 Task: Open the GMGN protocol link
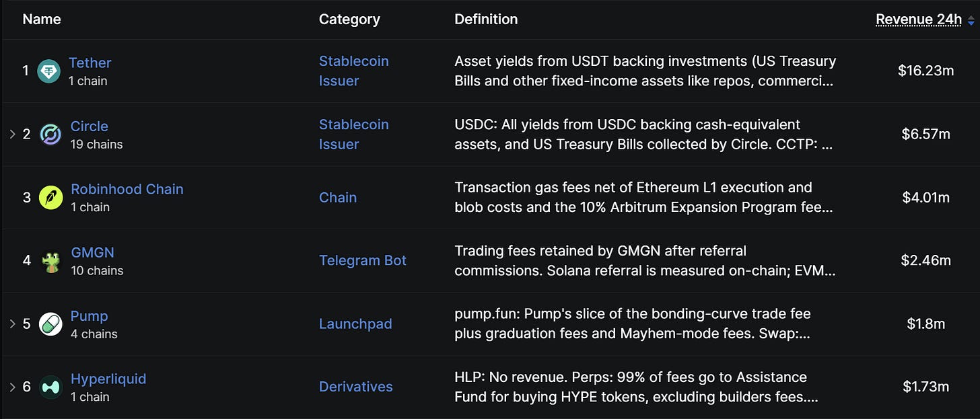click(x=93, y=252)
